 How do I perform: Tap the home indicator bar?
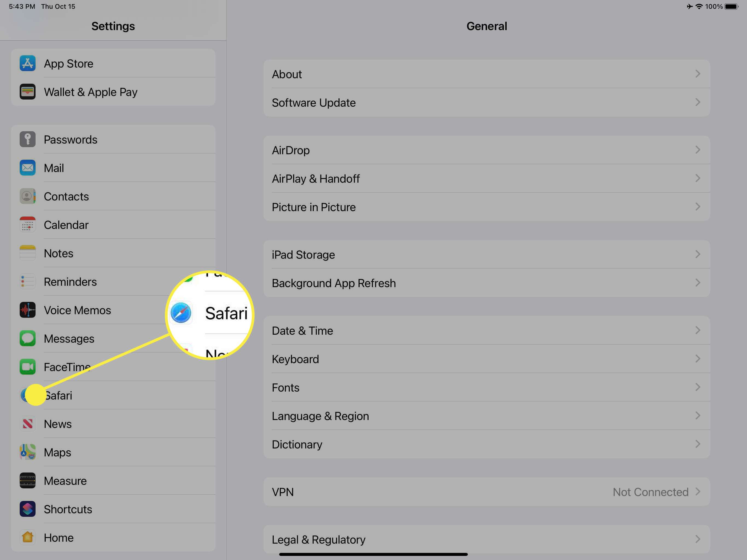[x=373, y=554]
